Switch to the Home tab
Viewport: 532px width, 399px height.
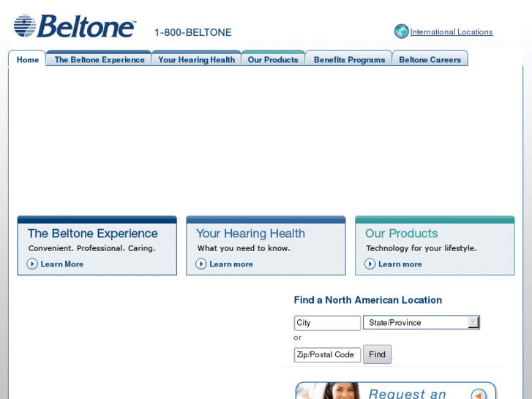point(28,59)
